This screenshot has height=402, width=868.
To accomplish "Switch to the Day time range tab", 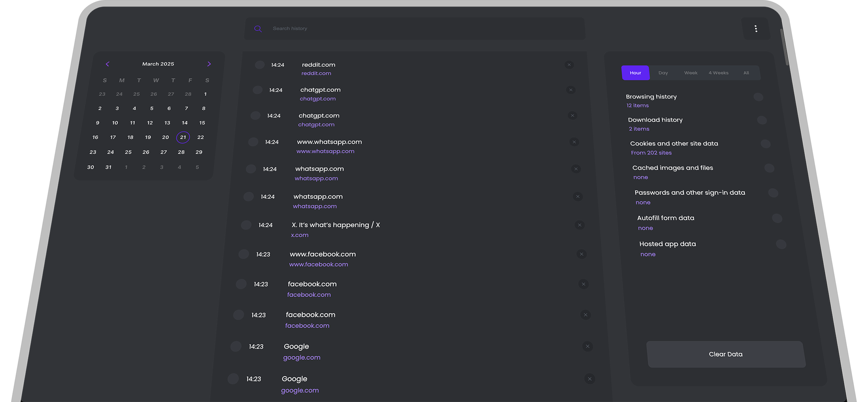I will 663,73.
